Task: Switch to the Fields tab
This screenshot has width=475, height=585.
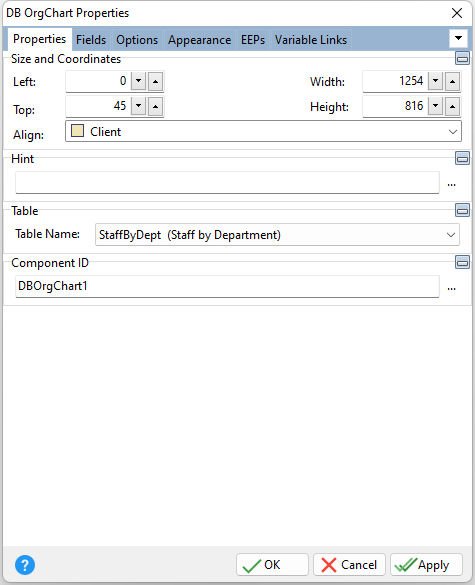Action: pos(91,40)
